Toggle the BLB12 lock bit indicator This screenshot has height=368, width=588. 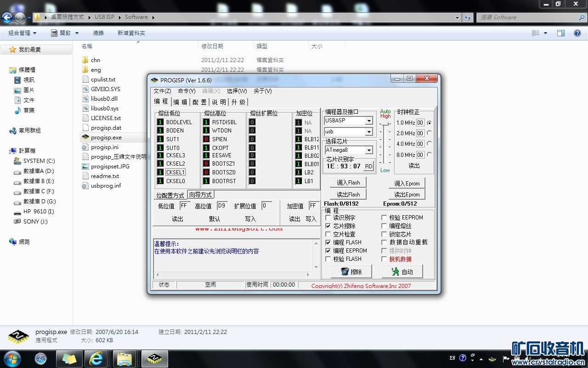pyautogui.click(x=299, y=139)
